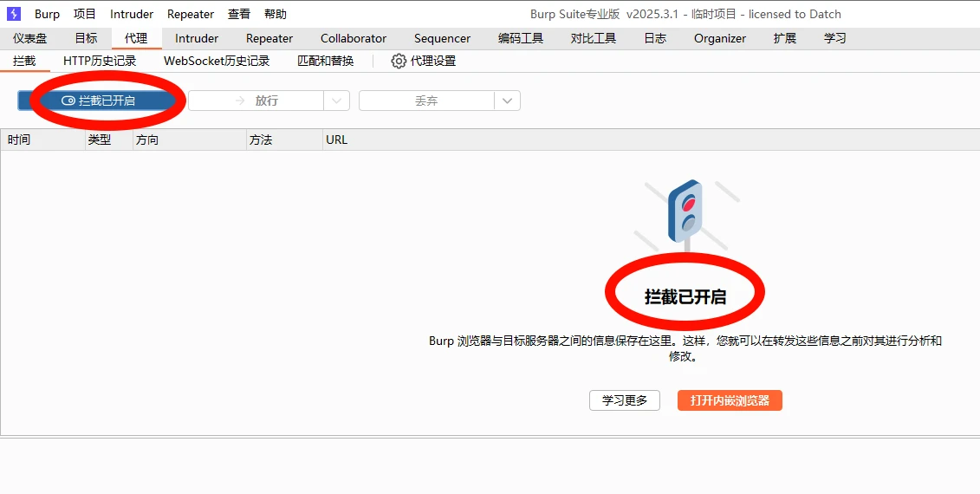980x494 pixels.
Task: Open the Intruder menu in menu bar
Action: click(131, 15)
